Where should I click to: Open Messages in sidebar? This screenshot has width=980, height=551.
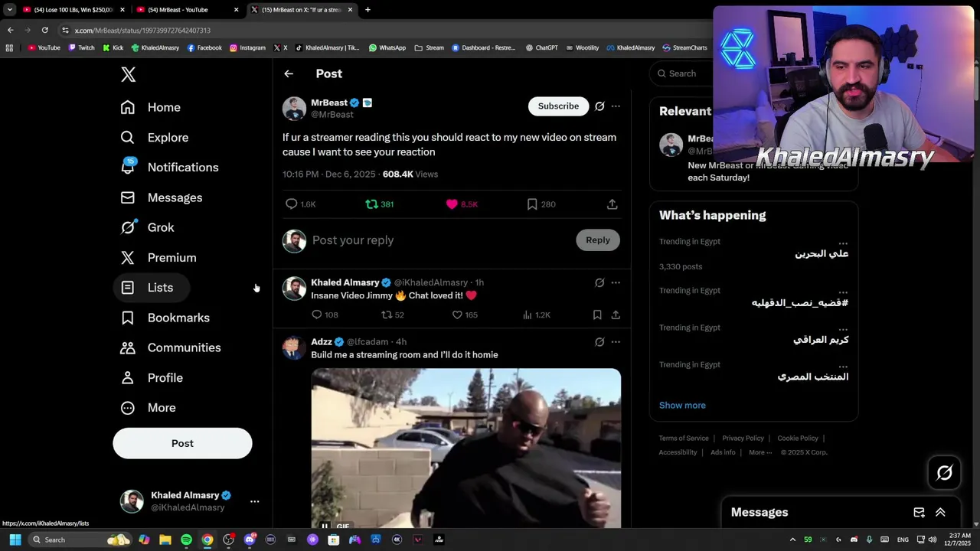pos(162,197)
